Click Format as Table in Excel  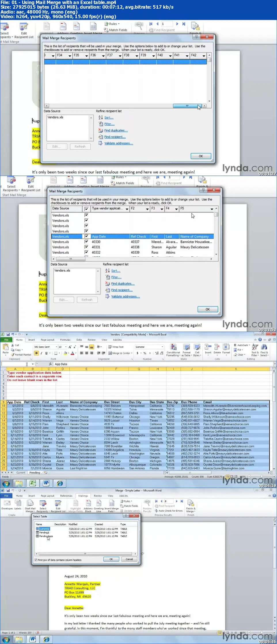tap(187, 350)
